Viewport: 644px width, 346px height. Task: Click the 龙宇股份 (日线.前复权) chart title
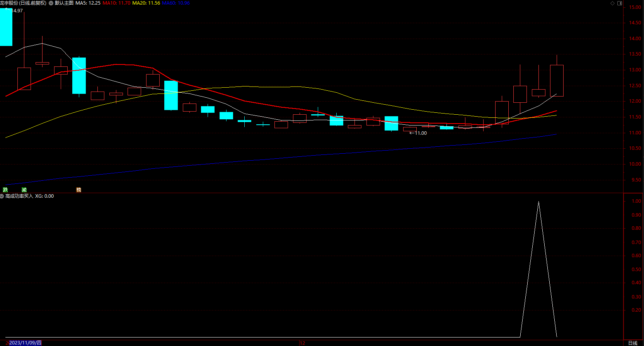[x=23, y=3]
